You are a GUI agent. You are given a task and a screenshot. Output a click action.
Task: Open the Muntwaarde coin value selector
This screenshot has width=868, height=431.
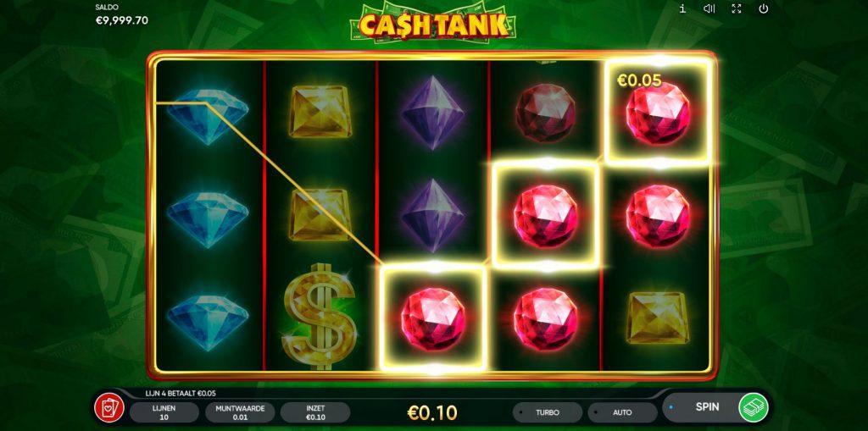pos(240,412)
